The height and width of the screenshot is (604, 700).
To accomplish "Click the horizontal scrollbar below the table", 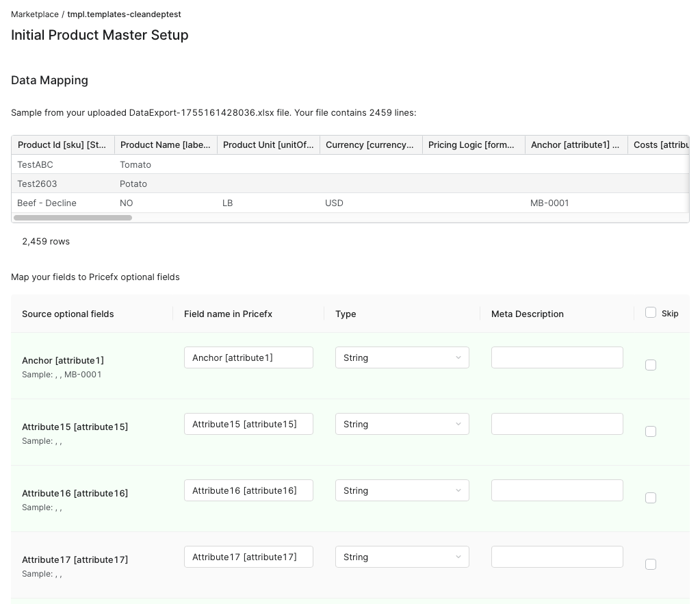I will point(73,218).
